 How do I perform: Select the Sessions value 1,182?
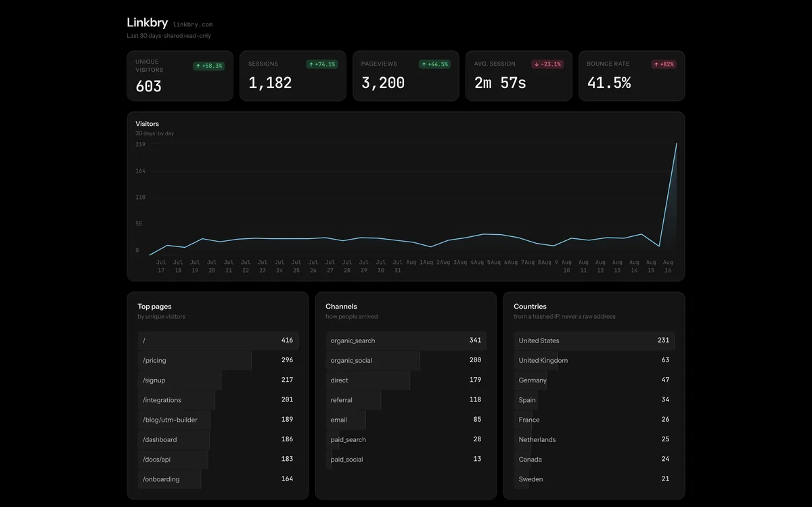point(270,83)
